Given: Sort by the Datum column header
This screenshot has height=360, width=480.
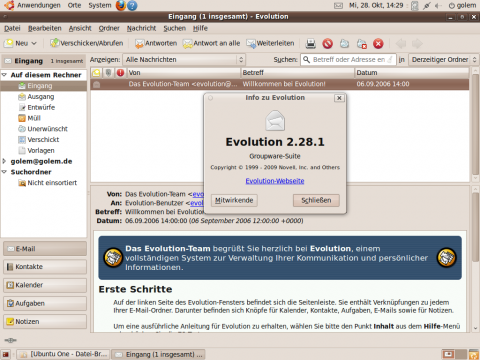Looking at the screenshot, I should tap(412, 73).
